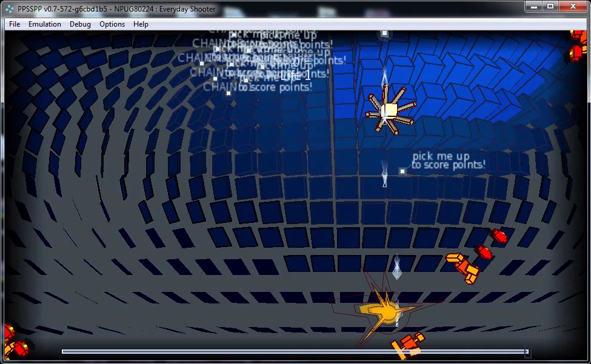Click the 'pick me up to score points!' text
The image size is (591, 364).
click(449, 160)
